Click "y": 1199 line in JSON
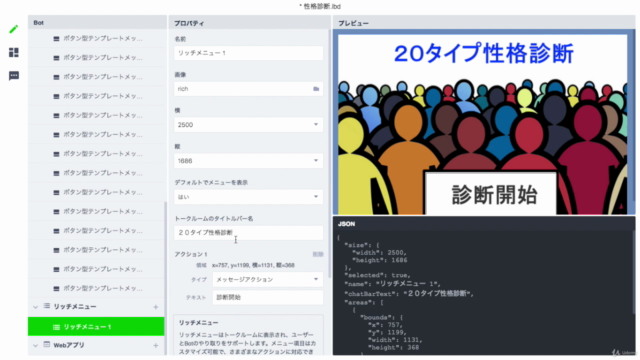Viewport: 640px width, 360px height. (x=387, y=332)
